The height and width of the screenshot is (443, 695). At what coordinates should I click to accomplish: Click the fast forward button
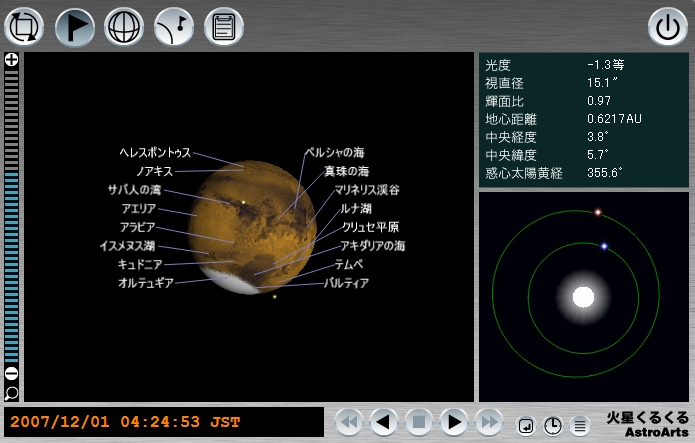point(488,422)
